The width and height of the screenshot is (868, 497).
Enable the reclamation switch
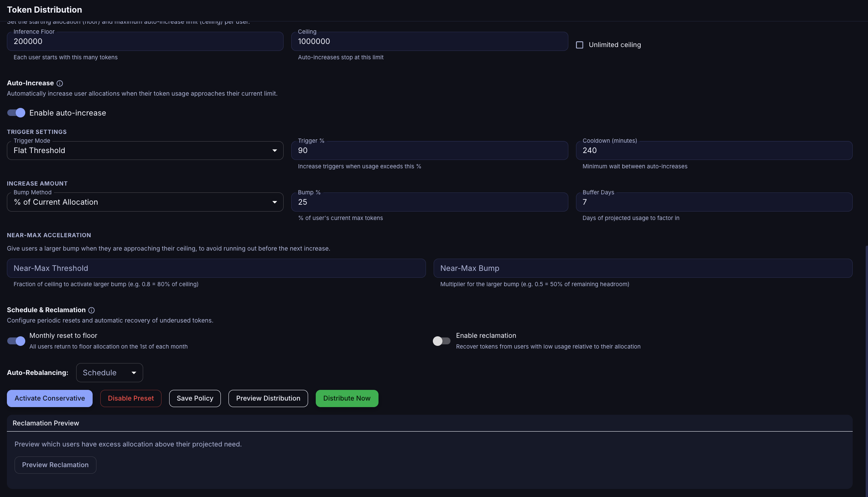442,341
